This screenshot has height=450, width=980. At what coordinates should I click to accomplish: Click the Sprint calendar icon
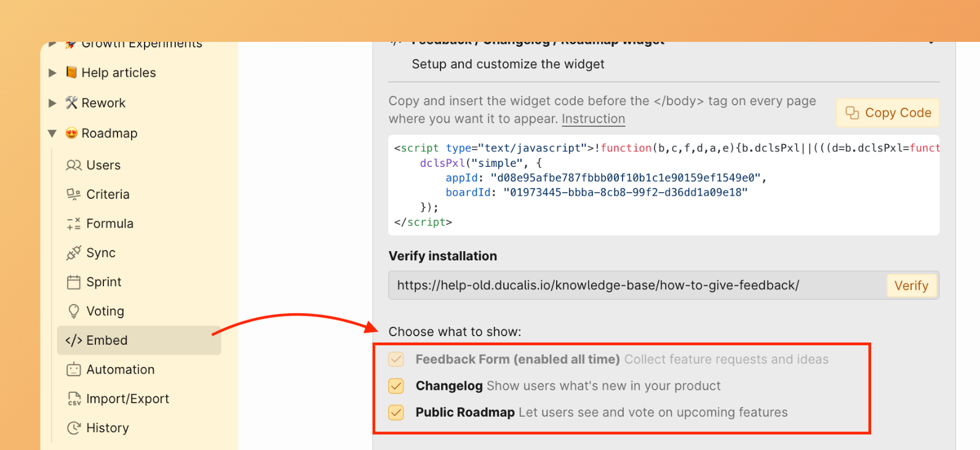(x=74, y=282)
